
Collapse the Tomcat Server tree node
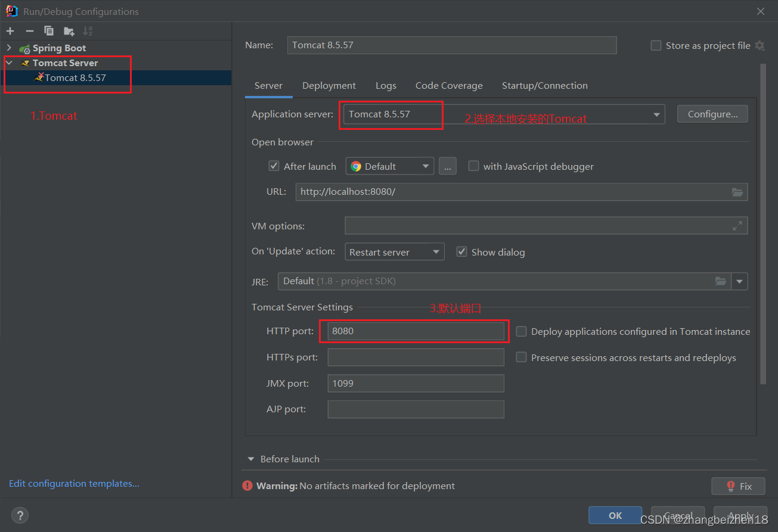point(8,63)
